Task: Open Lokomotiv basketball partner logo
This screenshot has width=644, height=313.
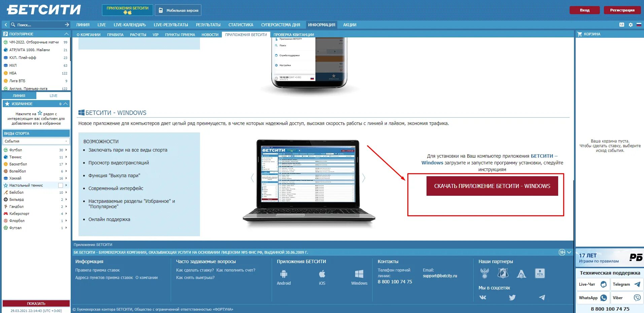Action: click(x=521, y=274)
